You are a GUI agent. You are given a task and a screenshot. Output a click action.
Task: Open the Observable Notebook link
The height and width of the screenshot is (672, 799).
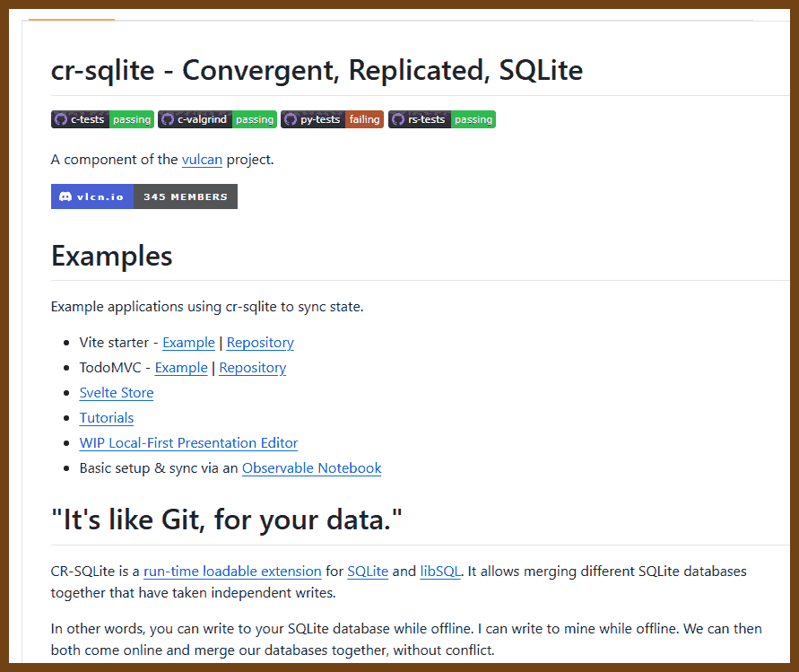(311, 468)
